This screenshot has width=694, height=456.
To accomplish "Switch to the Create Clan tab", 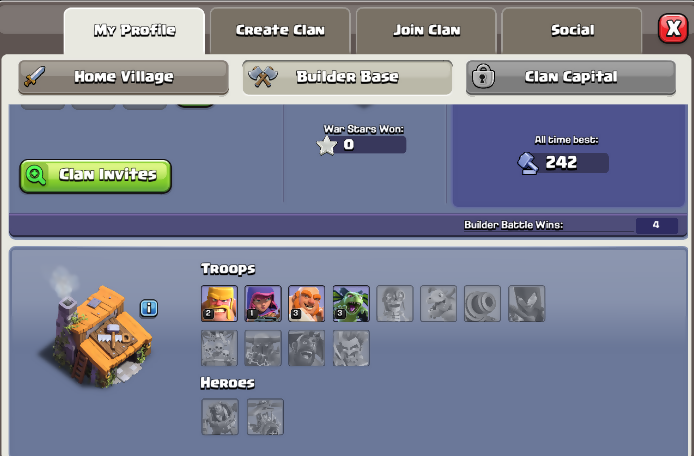I will pos(280,30).
